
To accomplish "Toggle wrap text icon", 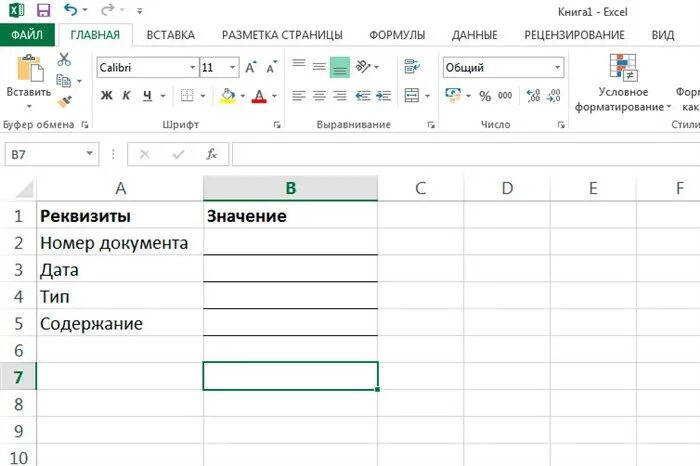I will coord(412,67).
